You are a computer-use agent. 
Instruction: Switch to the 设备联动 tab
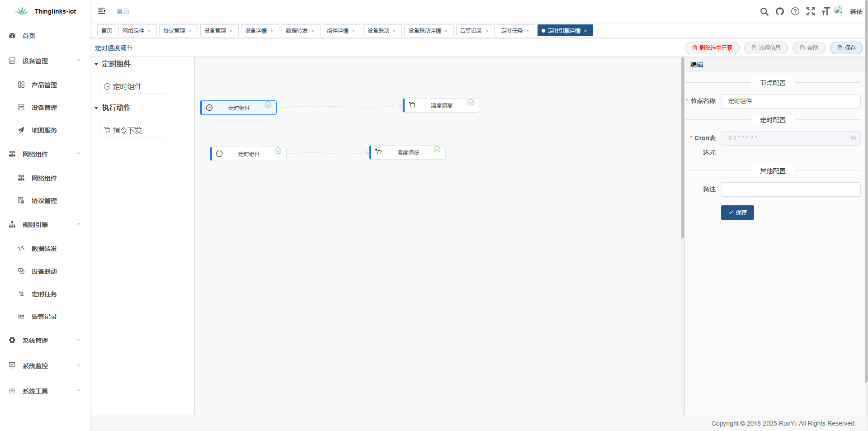click(x=378, y=31)
